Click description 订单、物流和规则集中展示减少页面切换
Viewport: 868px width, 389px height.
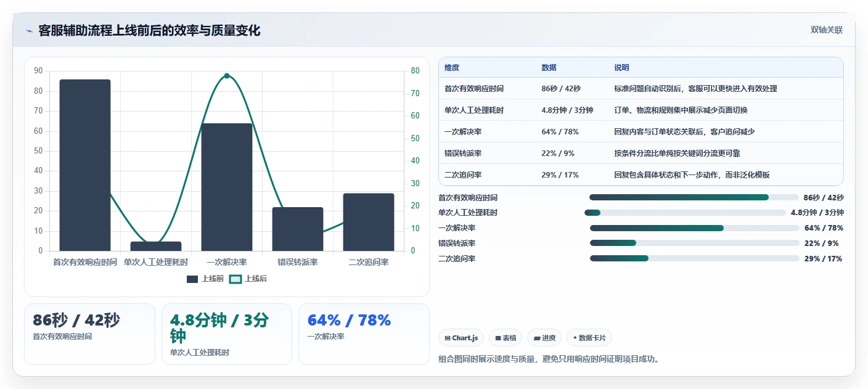681,110
